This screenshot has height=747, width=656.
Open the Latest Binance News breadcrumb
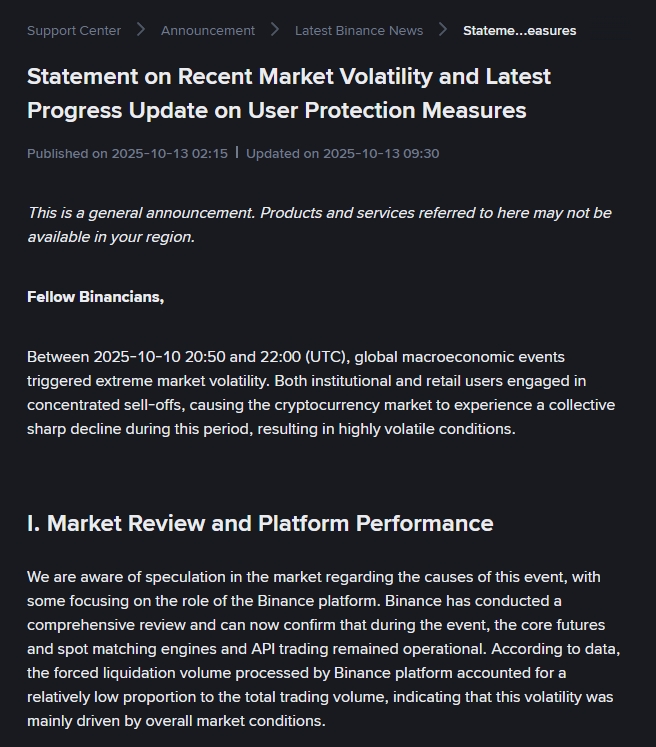[358, 30]
